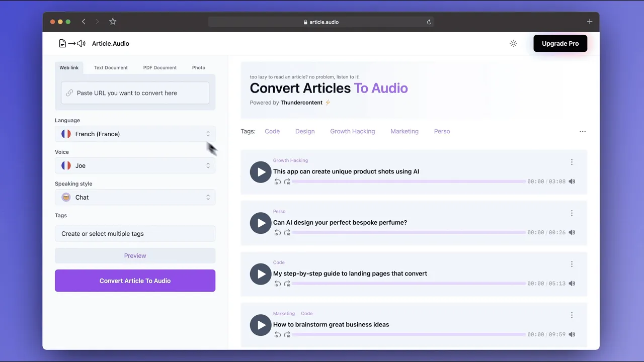Skip forward 10 seconds on landing pages article
This screenshot has height=362, width=644.
(x=287, y=284)
